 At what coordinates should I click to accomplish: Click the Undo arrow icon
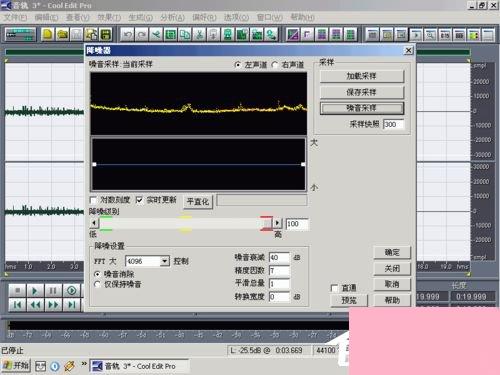coord(127,34)
